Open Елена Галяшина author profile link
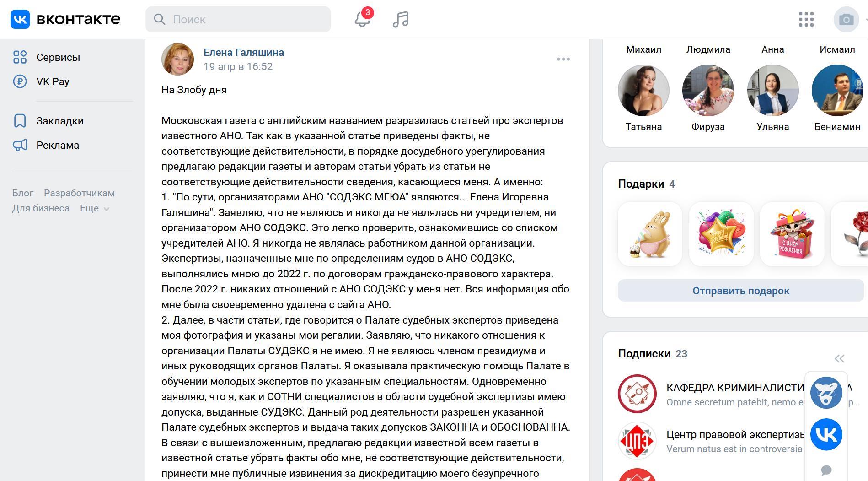868x481 pixels. (244, 52)
